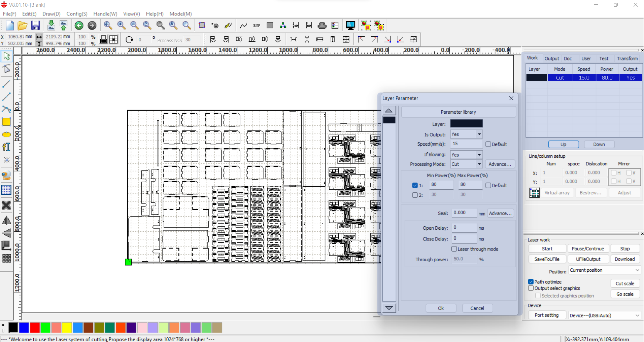Click Ok in Layer Parameter dialog
This screenshot has height=342, width=644.
[x=441, y=308]
